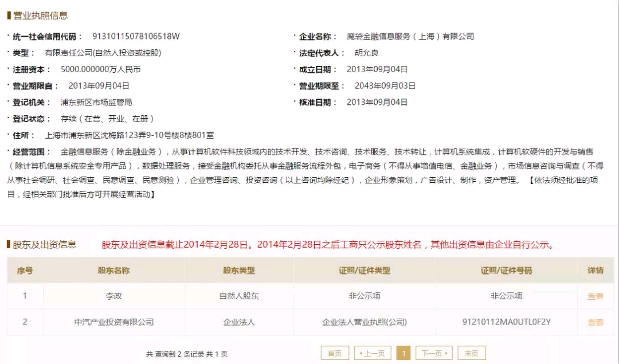619x364 pixels.
Task: Click the 自然人股东 type cell
Action: tap(239, 296)
